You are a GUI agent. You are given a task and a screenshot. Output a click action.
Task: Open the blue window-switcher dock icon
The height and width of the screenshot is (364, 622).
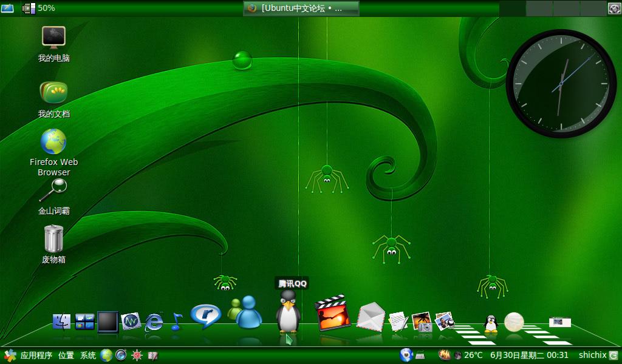pos(85,322)
